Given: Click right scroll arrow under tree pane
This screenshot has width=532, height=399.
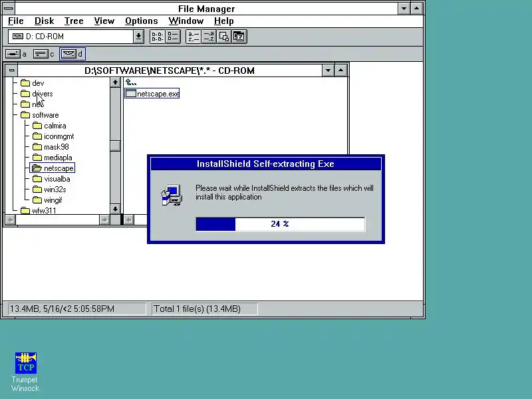Looking at the screenshot, I should (x=104, y=220).
